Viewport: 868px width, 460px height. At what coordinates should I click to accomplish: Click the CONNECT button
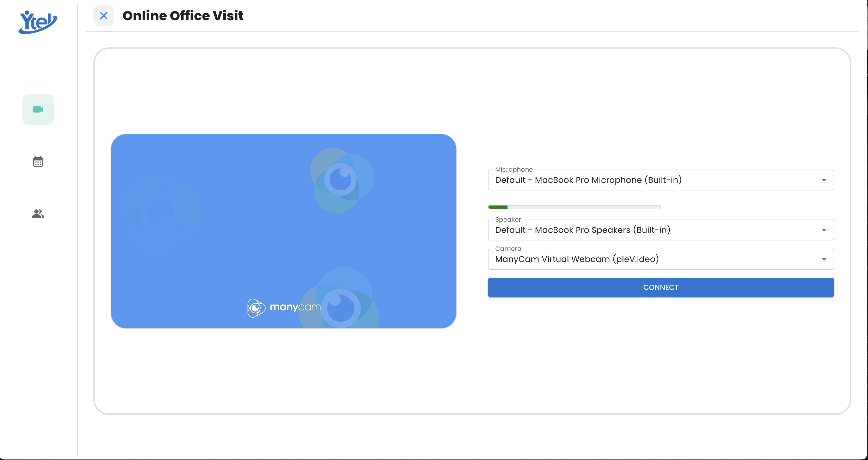tap(661, 287)
